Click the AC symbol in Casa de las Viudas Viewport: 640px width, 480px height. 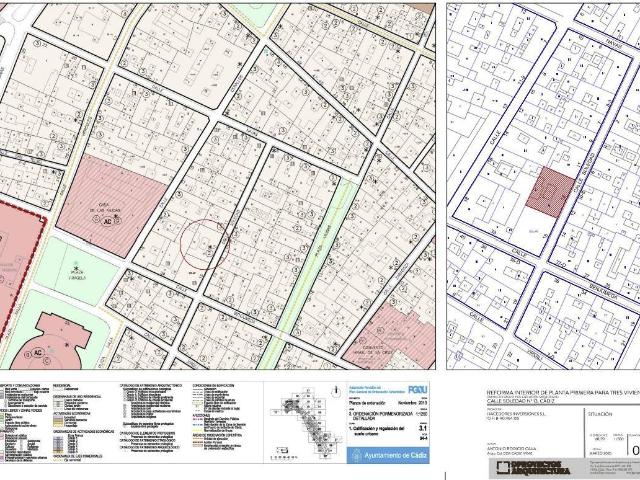[108, 221]
